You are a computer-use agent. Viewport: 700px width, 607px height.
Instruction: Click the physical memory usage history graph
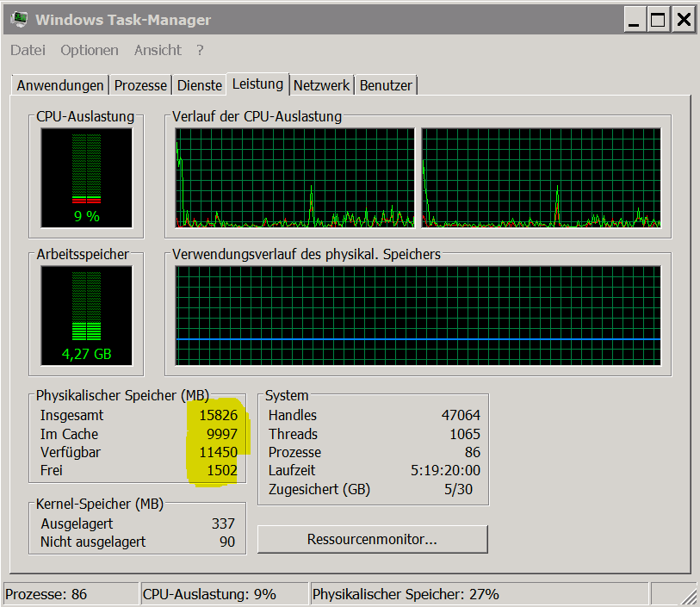418,316
